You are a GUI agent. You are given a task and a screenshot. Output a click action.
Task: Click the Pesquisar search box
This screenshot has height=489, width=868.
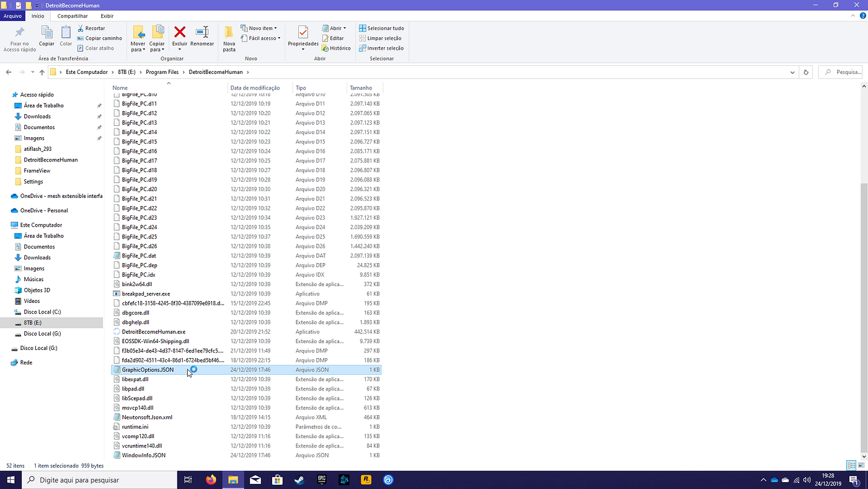click(x=841, y=72)
